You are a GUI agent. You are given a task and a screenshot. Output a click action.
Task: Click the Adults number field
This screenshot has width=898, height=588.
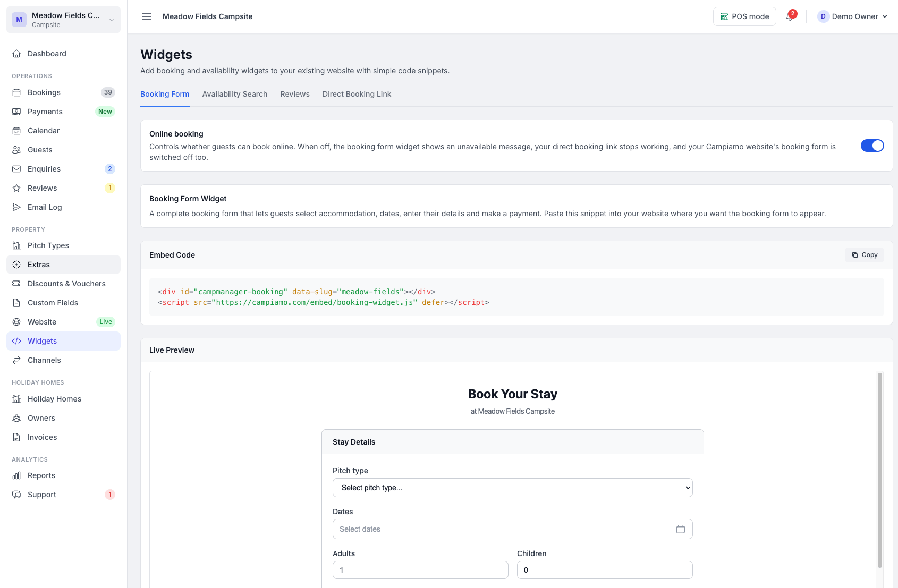point(420,570)
